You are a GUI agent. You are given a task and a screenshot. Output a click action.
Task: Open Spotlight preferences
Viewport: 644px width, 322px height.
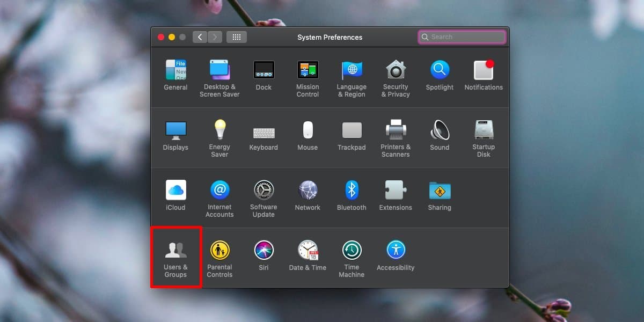(440, 75)
